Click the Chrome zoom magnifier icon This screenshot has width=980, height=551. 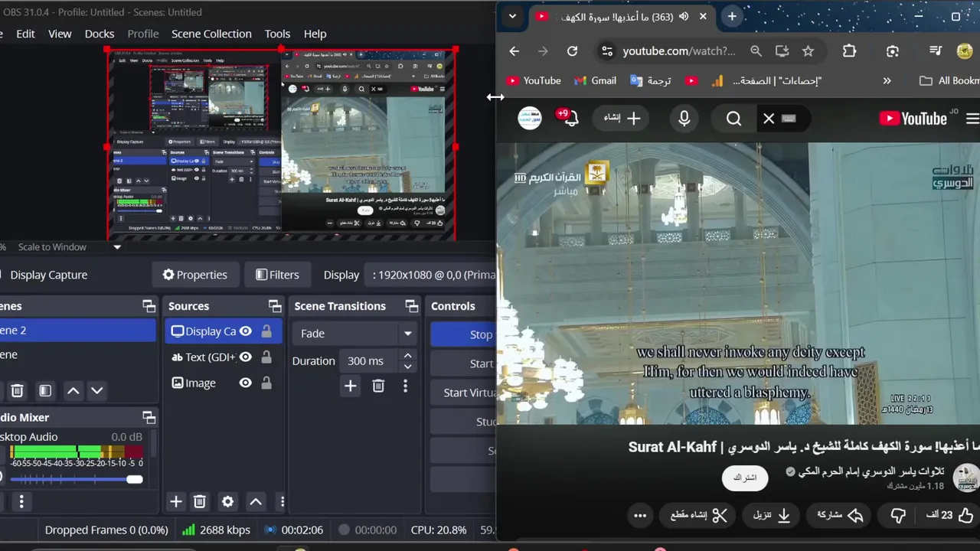click(756, 51)
